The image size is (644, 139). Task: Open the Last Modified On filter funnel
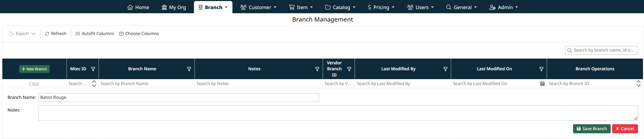[x=541, y=69]
